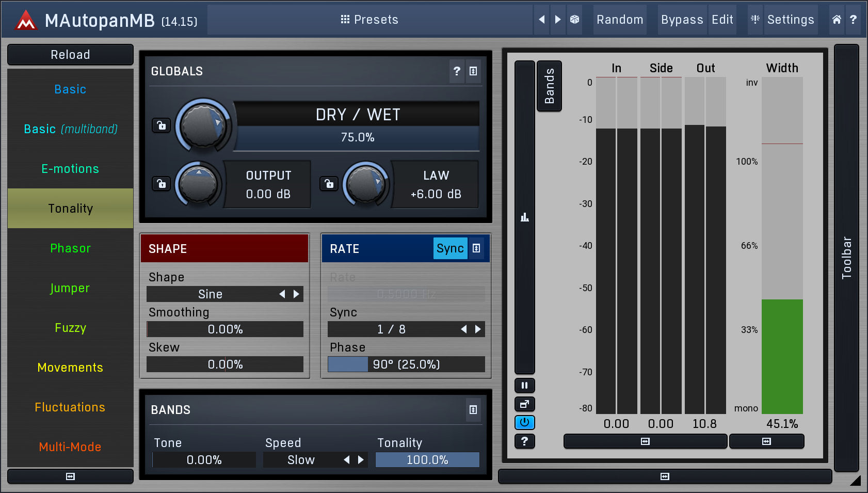The height and width of the screenshot is (493, 868).
Task: Select next Shape after Sine
Action: pyautogui.click(x=296, y=294)
